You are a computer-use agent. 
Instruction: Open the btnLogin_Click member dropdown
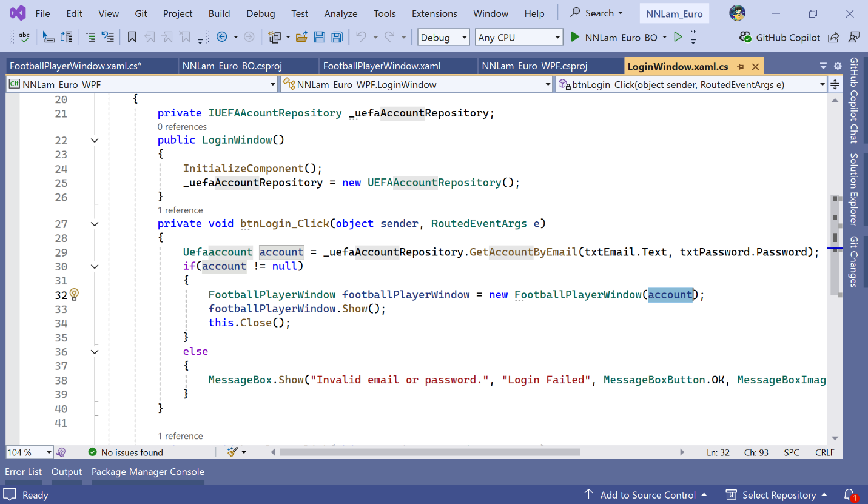click(x=691, y=84)
